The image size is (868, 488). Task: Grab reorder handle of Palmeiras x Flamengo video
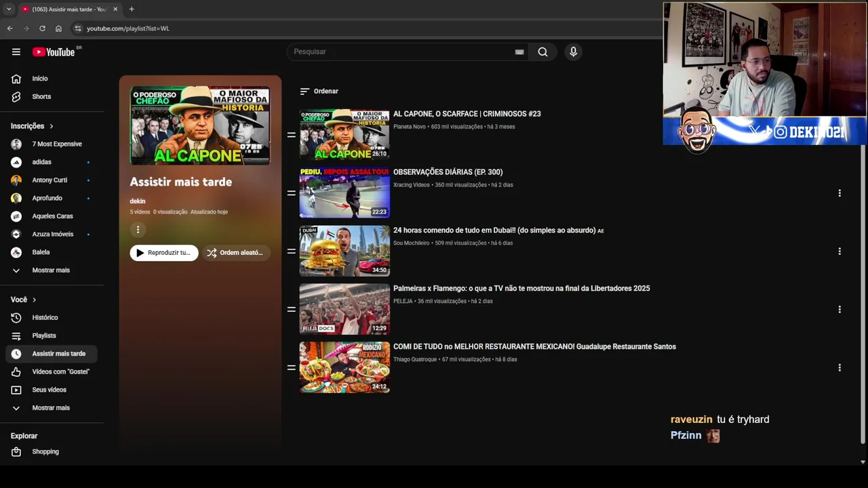pos(291,310)
